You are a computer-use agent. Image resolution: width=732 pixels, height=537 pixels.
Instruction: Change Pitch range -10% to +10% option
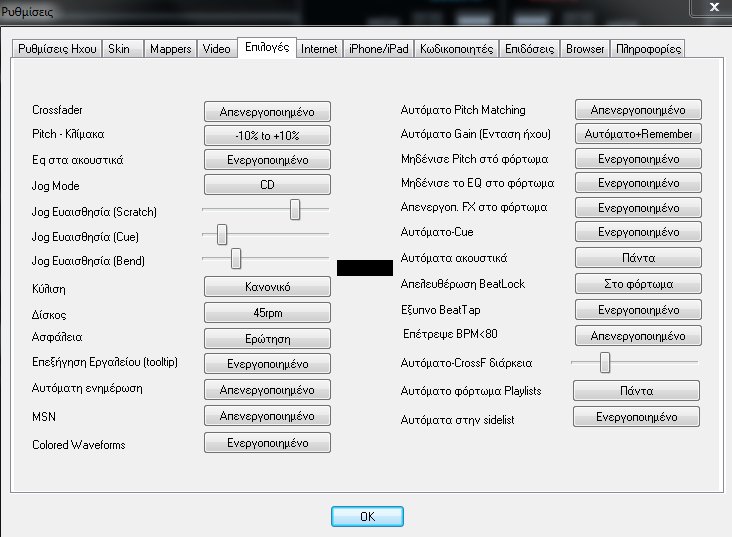[x=267, y=135]
